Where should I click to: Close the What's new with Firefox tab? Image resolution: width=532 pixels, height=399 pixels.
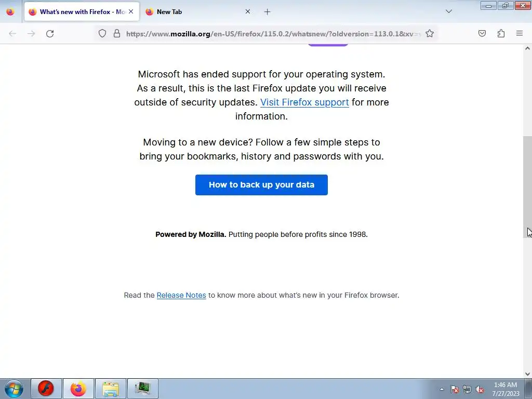pyautogui.click(x=131, y=11)
